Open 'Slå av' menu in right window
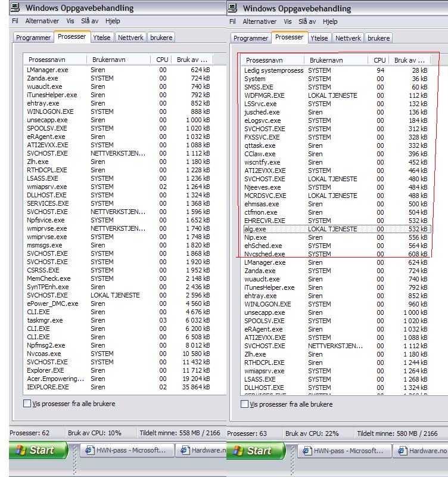The image size is (448, 477). (307, 21)
